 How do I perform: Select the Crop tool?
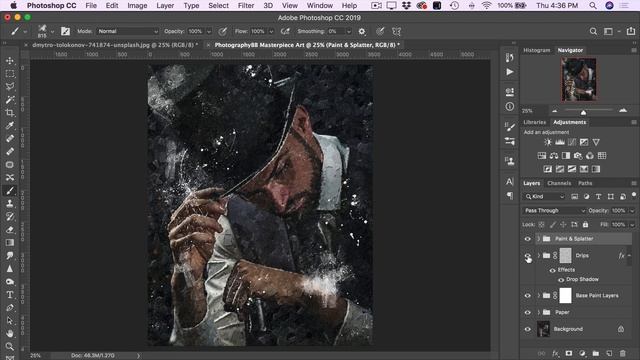click(x=10, y=113)
